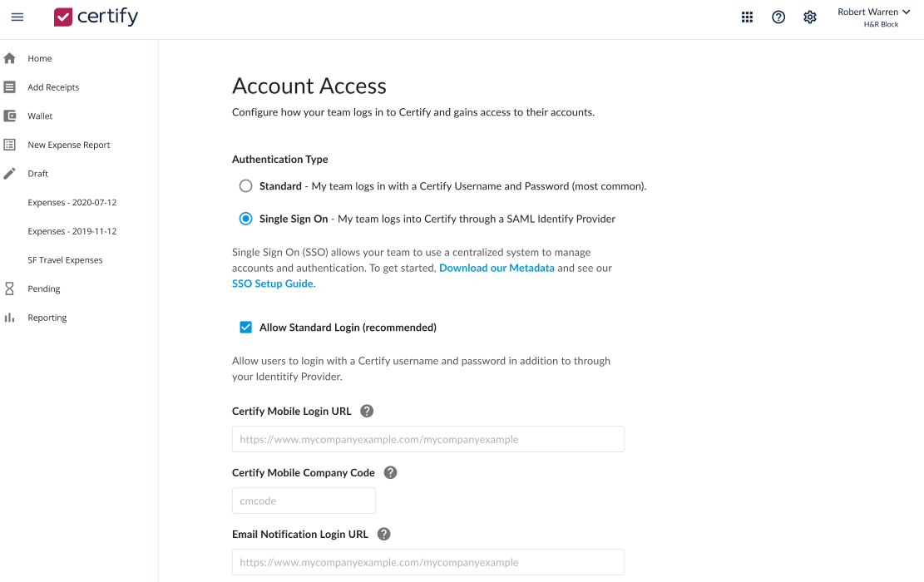
Task: Click help icon next to Email Notification Login URL
Action: coord(383,535)
